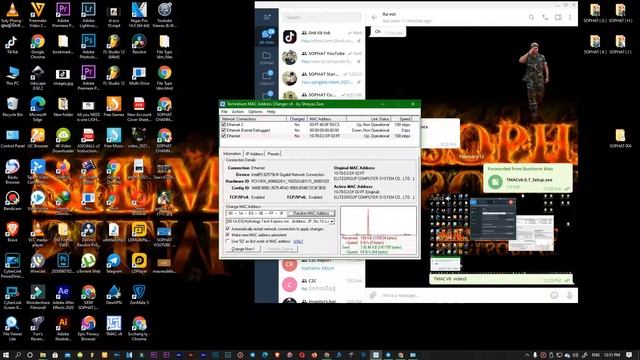Open the uTorrent Web desktop shortcut

point(88,263)
